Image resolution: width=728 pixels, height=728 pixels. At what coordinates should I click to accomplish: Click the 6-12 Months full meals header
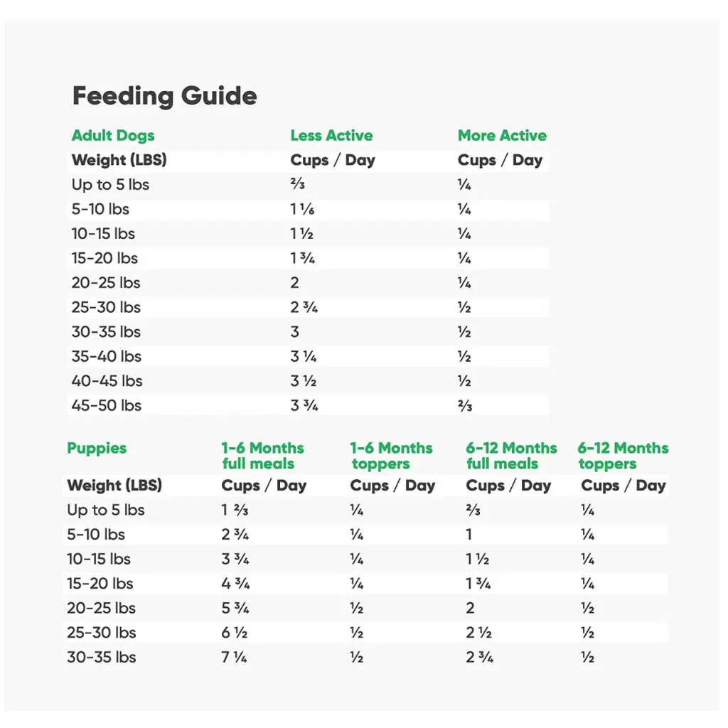511,456
